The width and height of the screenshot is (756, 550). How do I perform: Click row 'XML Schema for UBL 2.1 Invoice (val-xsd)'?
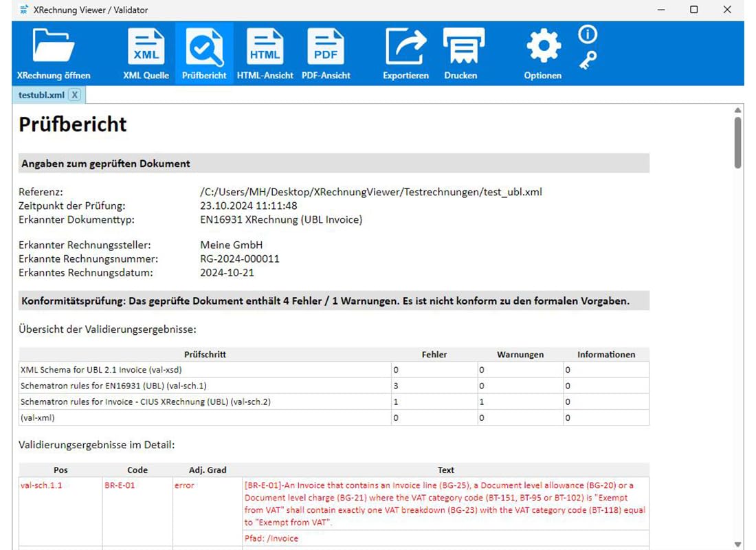pyautogui.click(x=333, y=370)
